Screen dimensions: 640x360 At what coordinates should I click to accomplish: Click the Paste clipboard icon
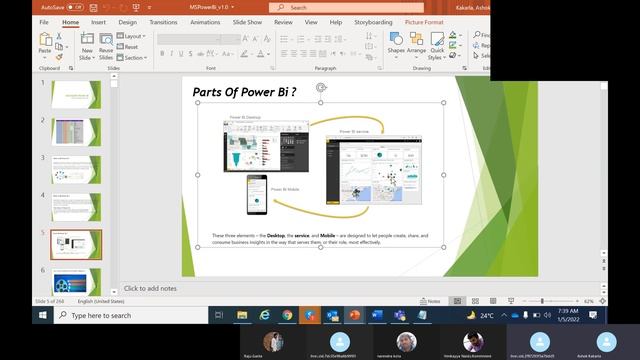click(45, 40)
